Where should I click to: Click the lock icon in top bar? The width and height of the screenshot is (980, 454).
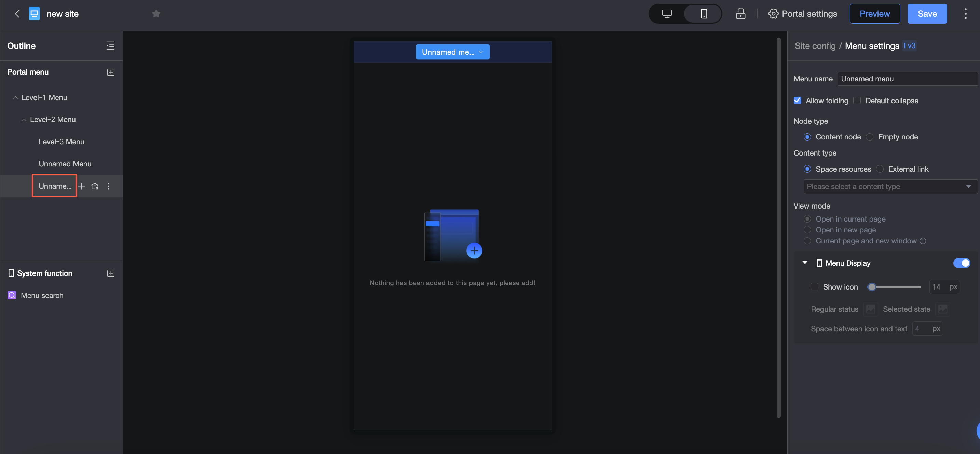point(740,14)
